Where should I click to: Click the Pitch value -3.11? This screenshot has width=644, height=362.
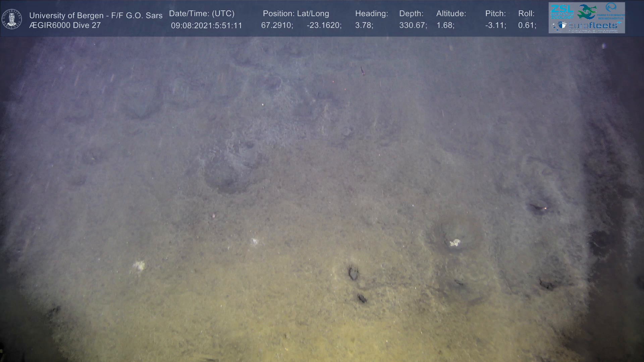[x=495, y=25]
